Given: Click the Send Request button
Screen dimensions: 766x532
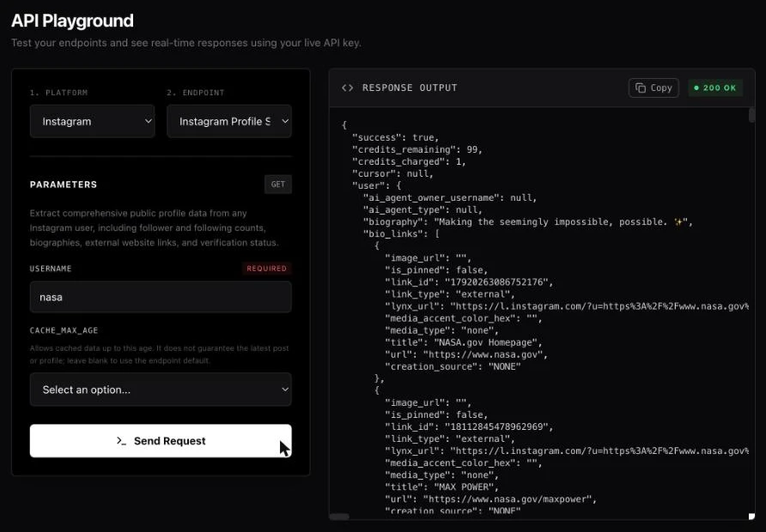Looking at the screenshot, I should click(161, 441).
